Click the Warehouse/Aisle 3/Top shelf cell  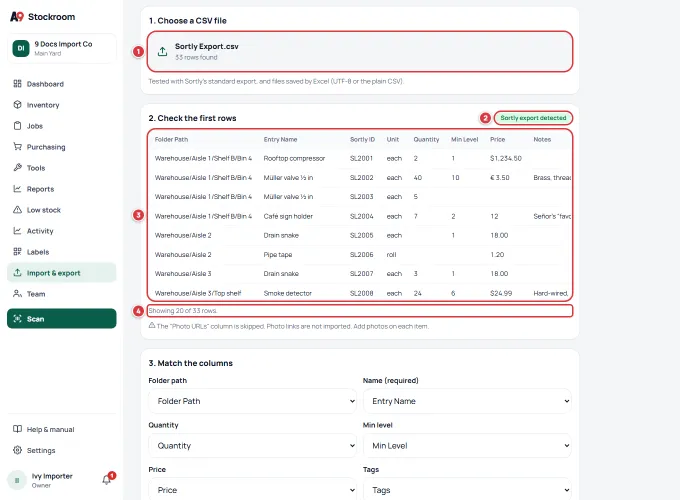[x=198, y=293]
